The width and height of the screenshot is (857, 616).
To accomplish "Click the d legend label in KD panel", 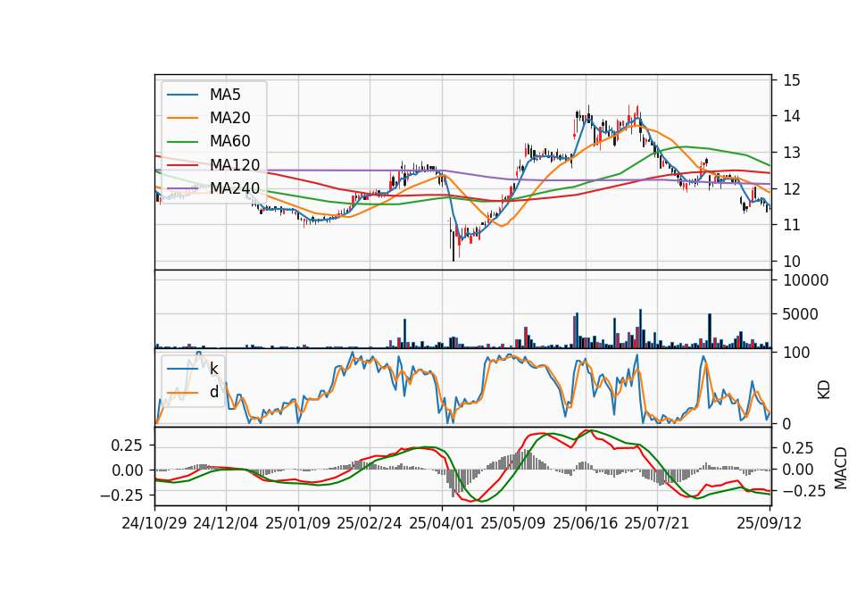I will pos(214,392).
